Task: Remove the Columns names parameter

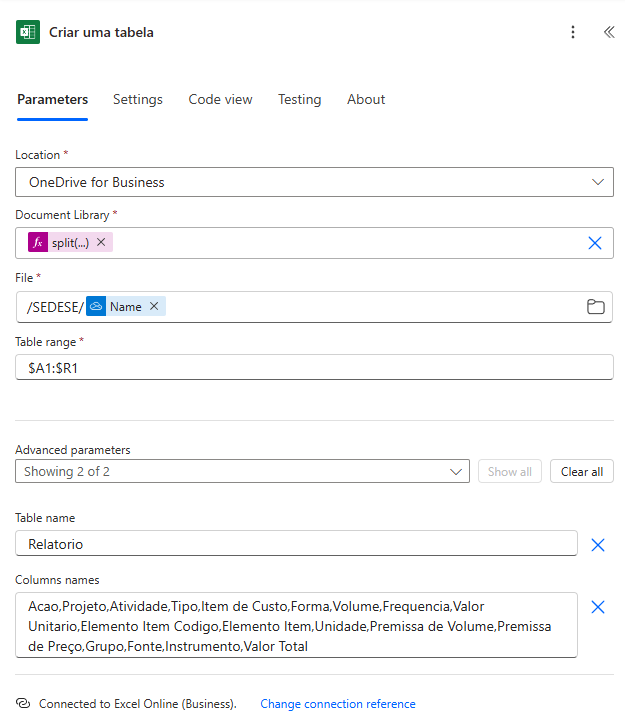Action: point(597,607)
